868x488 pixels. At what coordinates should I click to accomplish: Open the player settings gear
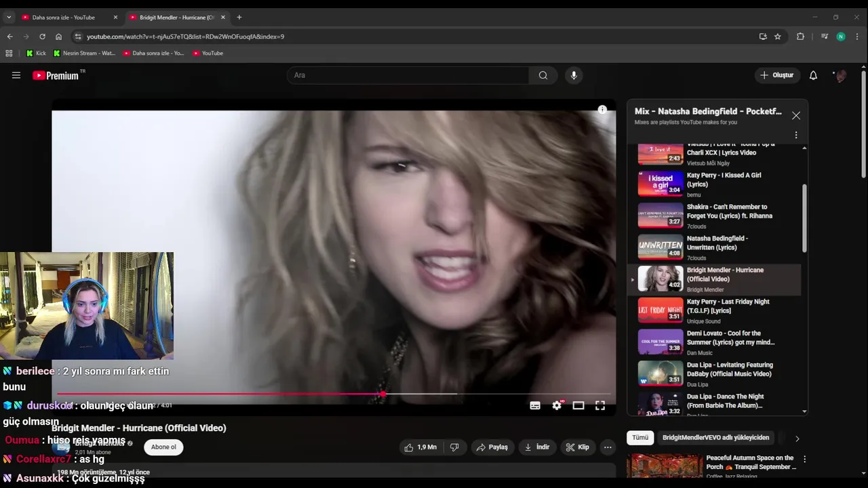click(557, 405)
